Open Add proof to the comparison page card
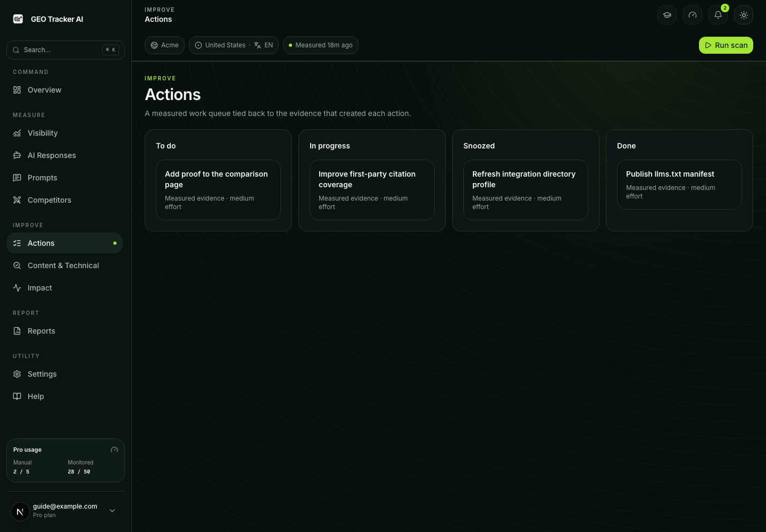766x532 pixels. pos(218,190)
